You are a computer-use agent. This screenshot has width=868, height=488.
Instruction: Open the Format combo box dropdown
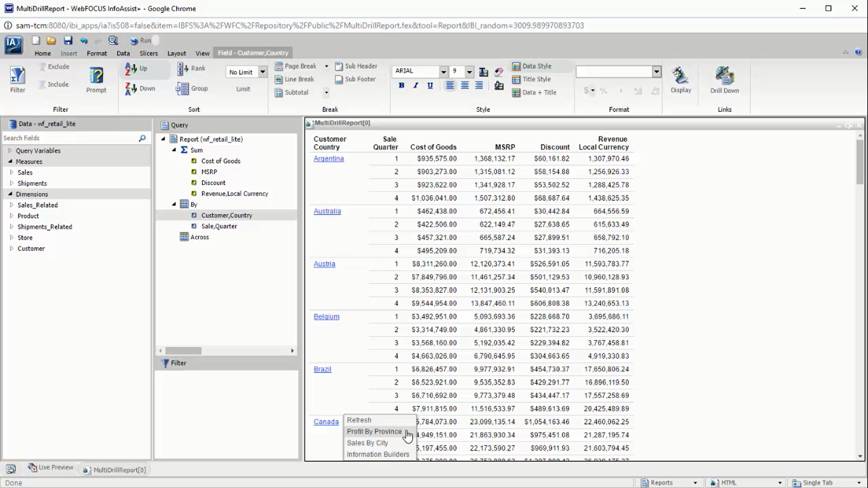coord(656,72)
